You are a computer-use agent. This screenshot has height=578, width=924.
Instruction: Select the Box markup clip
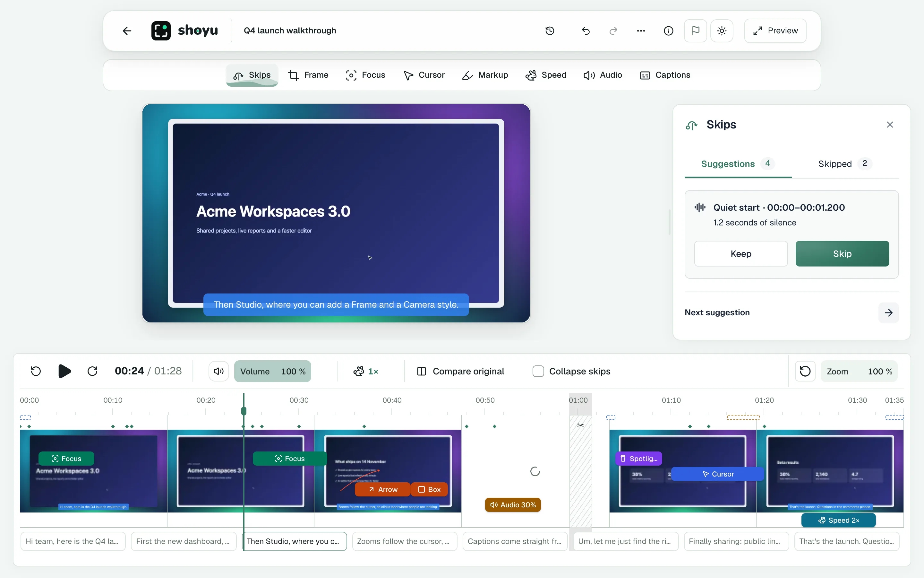click(429, 489)
